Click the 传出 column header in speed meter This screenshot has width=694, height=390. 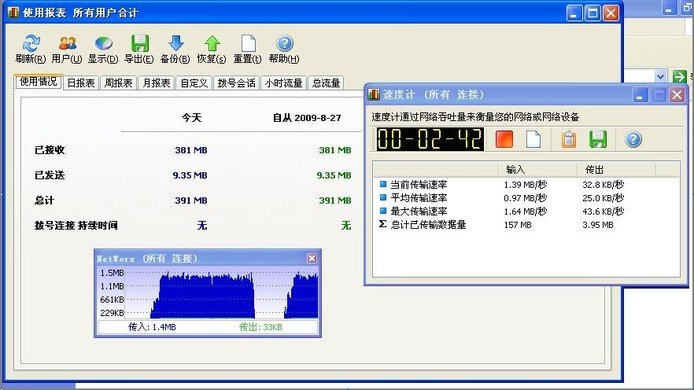[x=616, y=170]
